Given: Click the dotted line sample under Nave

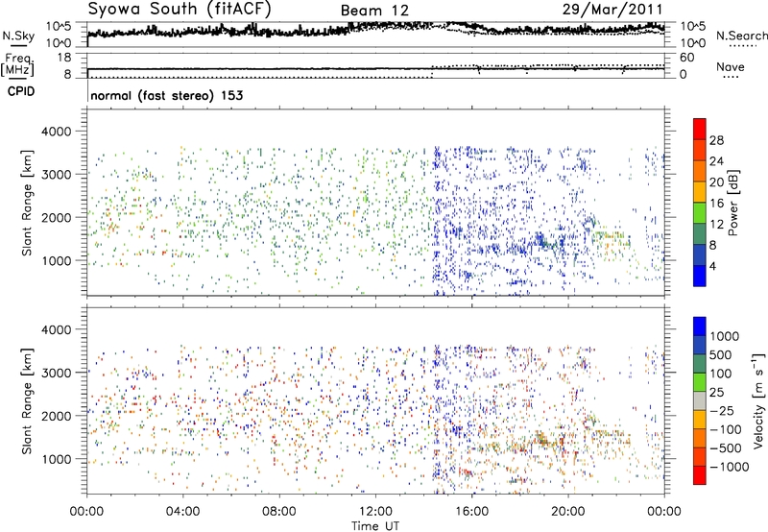Looking at the screenshot, I should tap(731, 77).
